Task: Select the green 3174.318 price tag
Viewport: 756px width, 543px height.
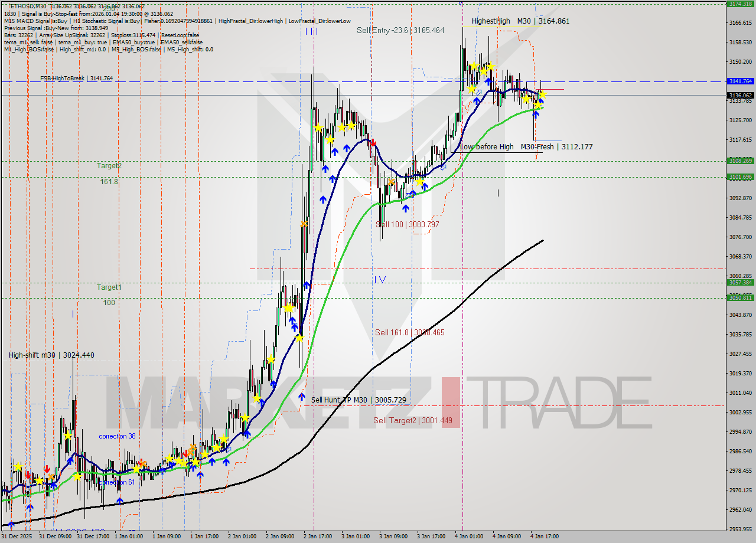Action: pos(740,4)
